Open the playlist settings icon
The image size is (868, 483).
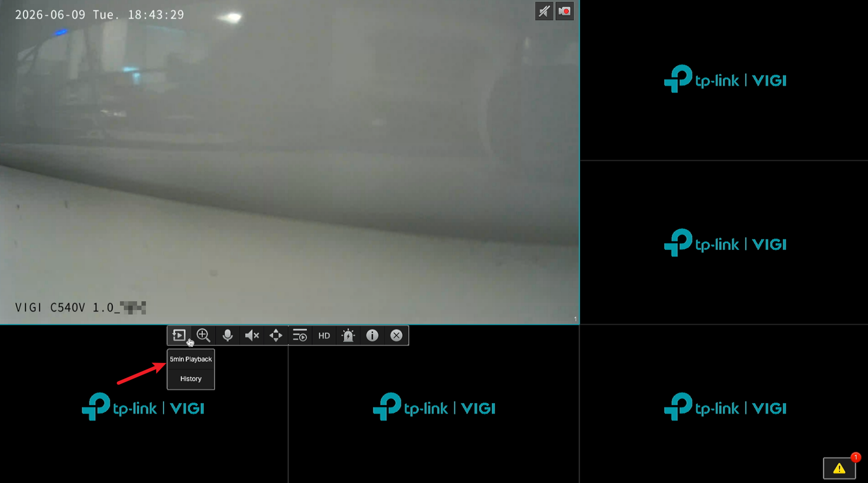click(300, 335)
